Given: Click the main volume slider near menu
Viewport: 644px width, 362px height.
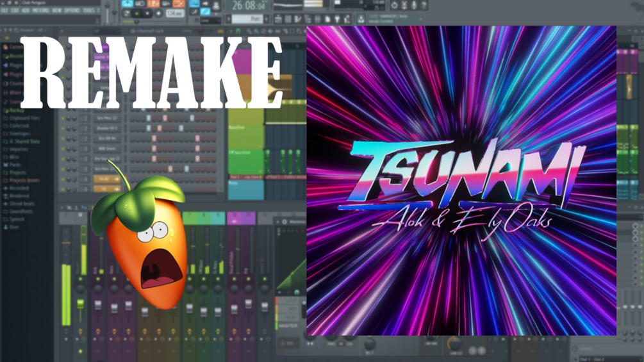Looking at the screenshot, I should [x=108, y=11].
